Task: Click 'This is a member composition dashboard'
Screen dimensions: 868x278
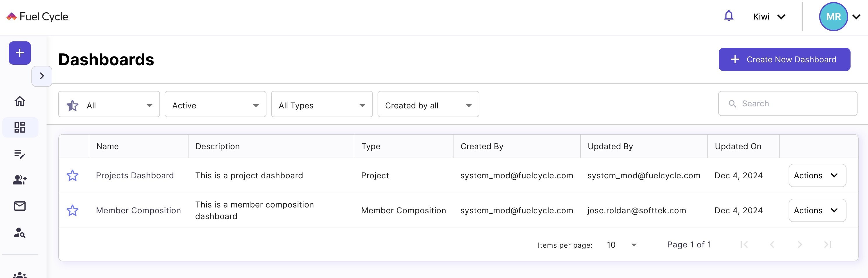Action: coord(255,210)
